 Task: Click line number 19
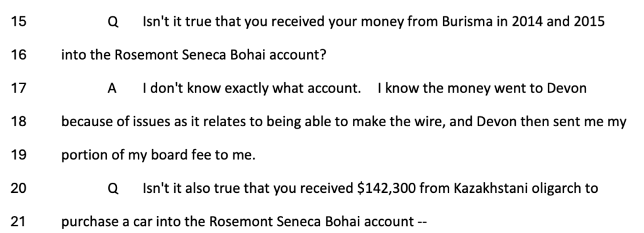pos(18,155)
